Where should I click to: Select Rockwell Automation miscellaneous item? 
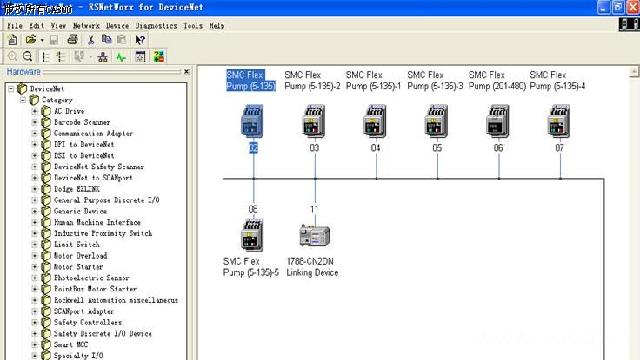(116, 300)
